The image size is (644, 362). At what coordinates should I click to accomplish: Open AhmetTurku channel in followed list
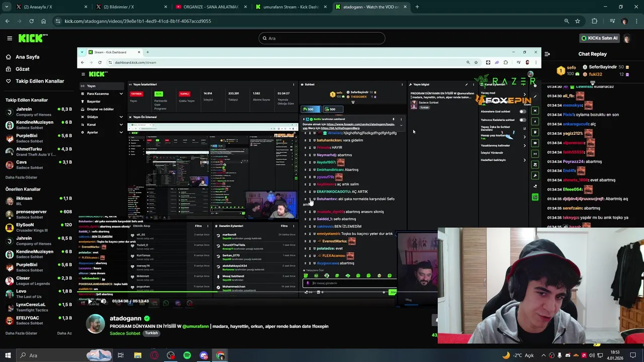[x=38, y=151]
